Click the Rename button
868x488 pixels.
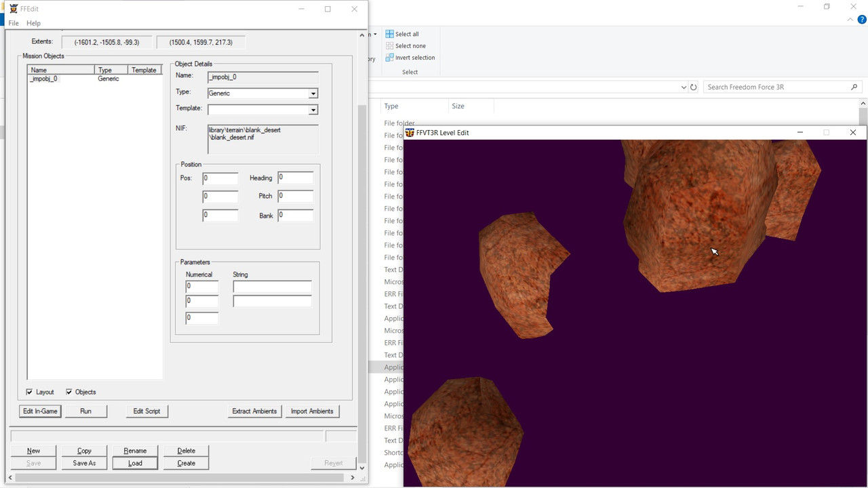point(135,451)
